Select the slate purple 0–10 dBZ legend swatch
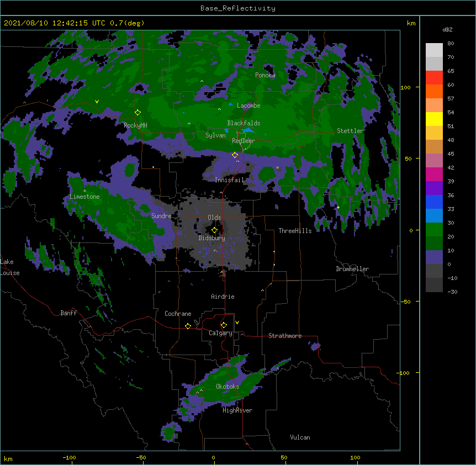Image resolution: width=476 pixels, height=465 pixels. [434, 257]
